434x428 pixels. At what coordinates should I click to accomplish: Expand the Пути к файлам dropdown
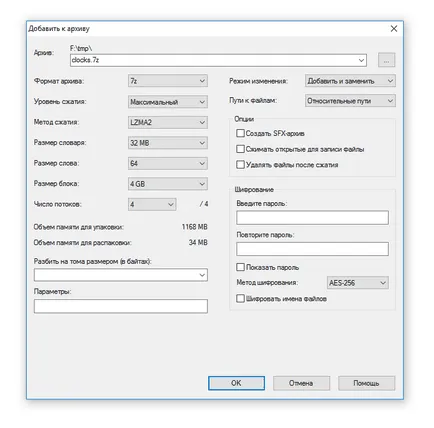tap(350, 101)
